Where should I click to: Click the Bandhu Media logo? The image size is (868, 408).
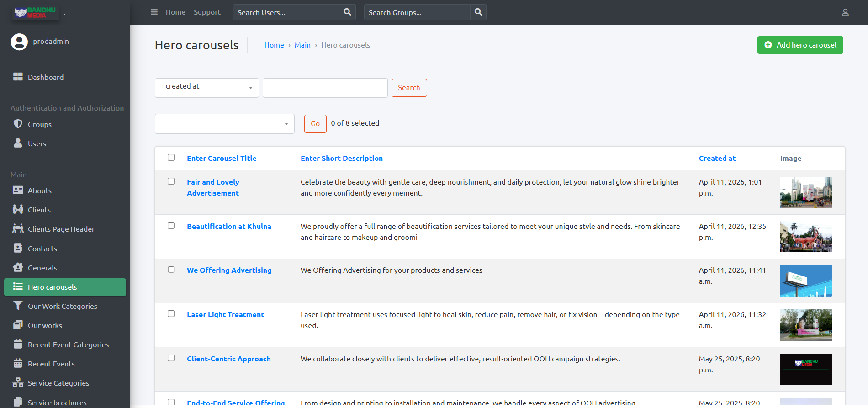[36, 12]
